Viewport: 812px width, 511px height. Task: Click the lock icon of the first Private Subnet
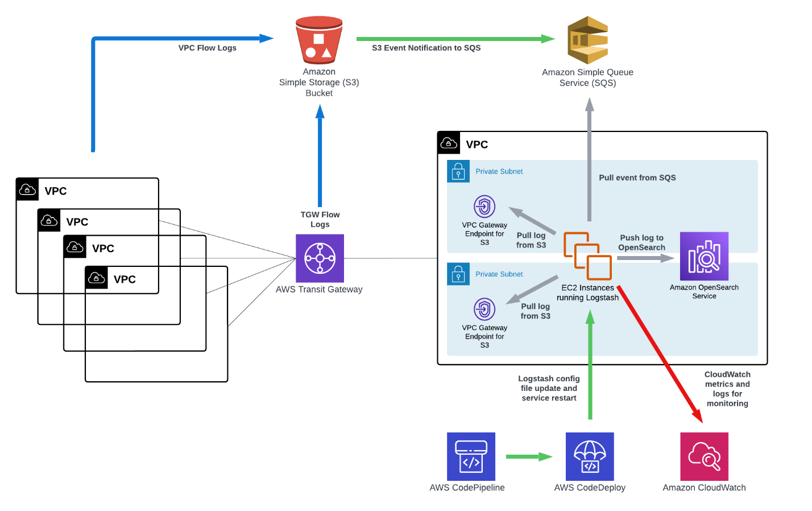[x=458, y=171]
